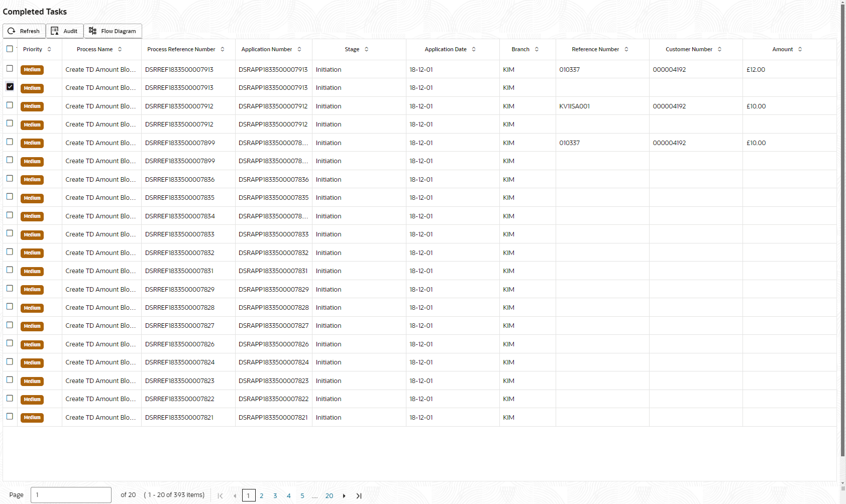Select current page 1 in pagination
Viewport: 846px width, 504px height.
pyautogui.click(x=248, y=495)
